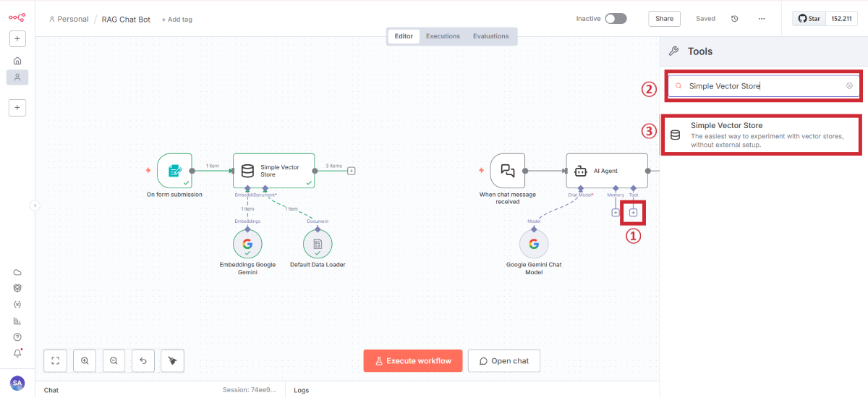Open the Google Gemini Chat Model node
Viewport: 868px width, 398px height.
(534, 244)
